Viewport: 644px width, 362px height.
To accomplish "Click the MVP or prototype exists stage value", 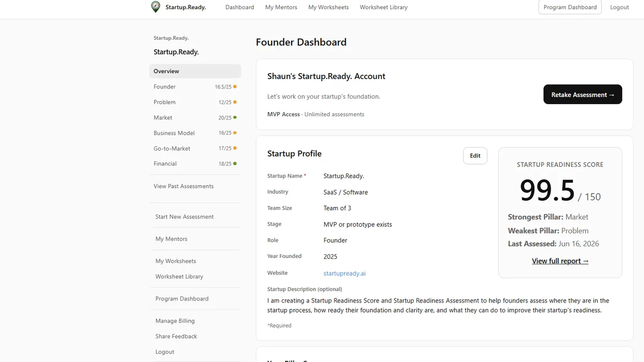I will pos(358,224).
